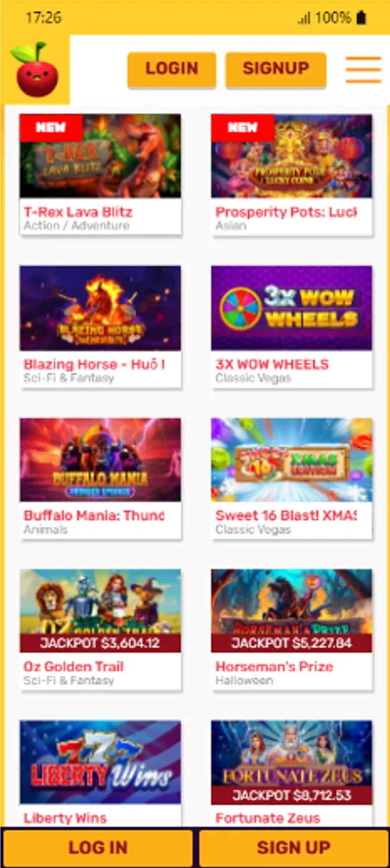This screenshot has height=868, width=390.
Task: Open the Liberty Wins 777 slot image
Action: tap(100, 762)
